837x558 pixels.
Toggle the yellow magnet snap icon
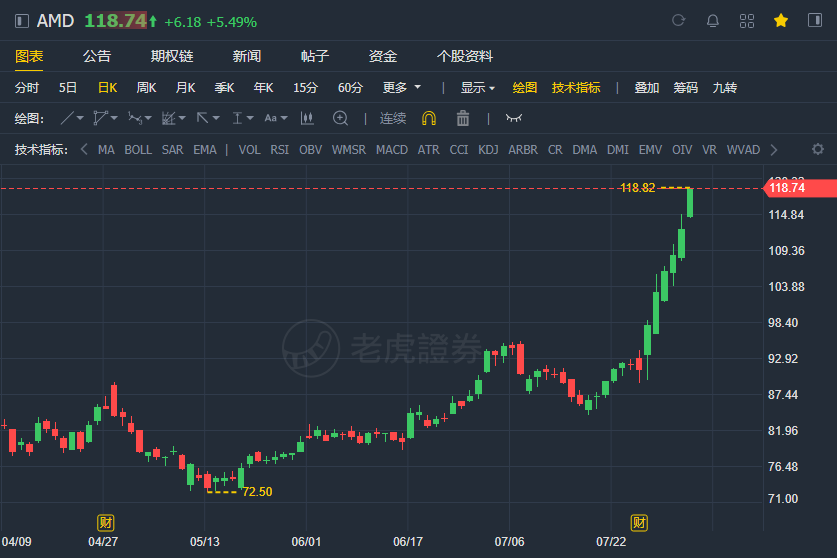pyautogui.click(x=429, y=118)
